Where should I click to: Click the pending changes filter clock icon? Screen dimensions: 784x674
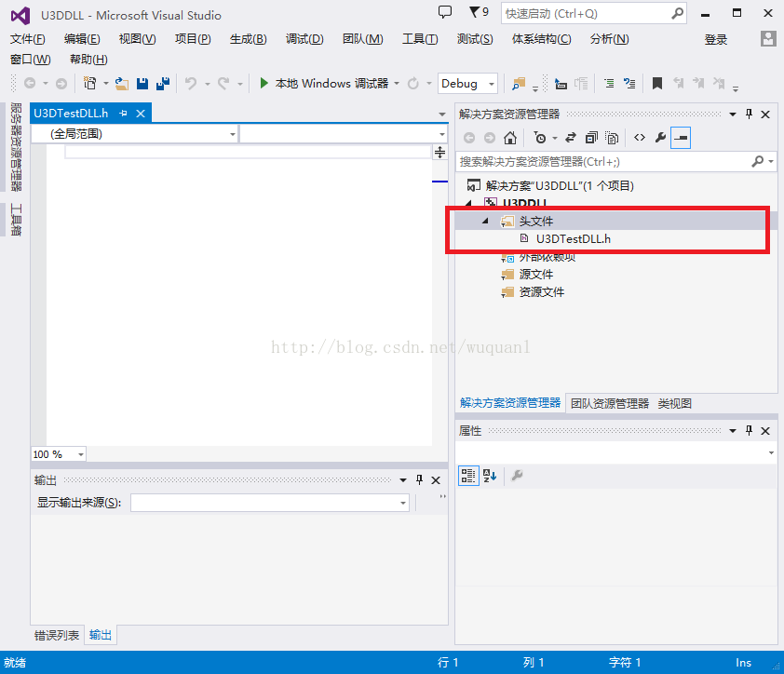pos(540,138)
